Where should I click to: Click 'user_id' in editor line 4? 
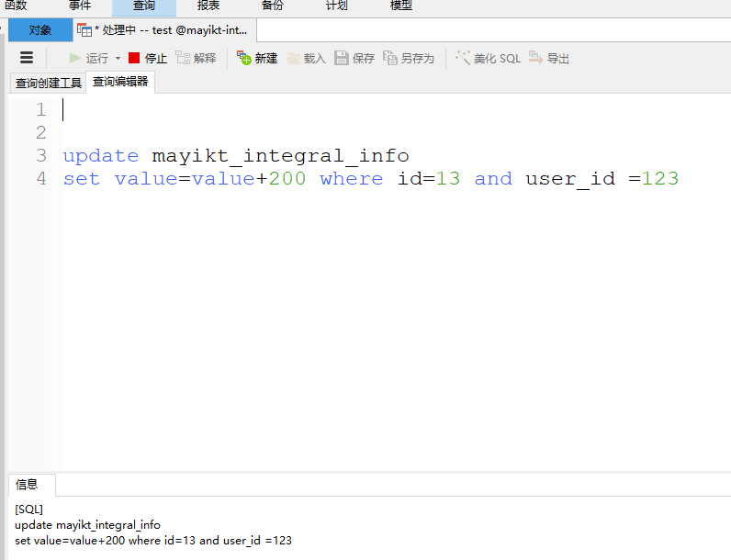pyautogui.click(x=570, y=179)
